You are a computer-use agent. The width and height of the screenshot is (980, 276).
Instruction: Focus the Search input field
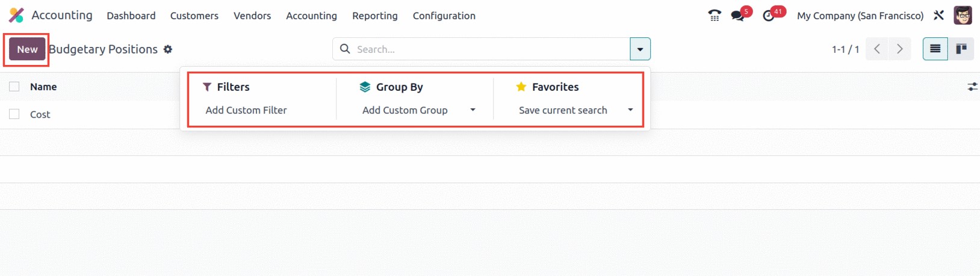click(491, 49)
